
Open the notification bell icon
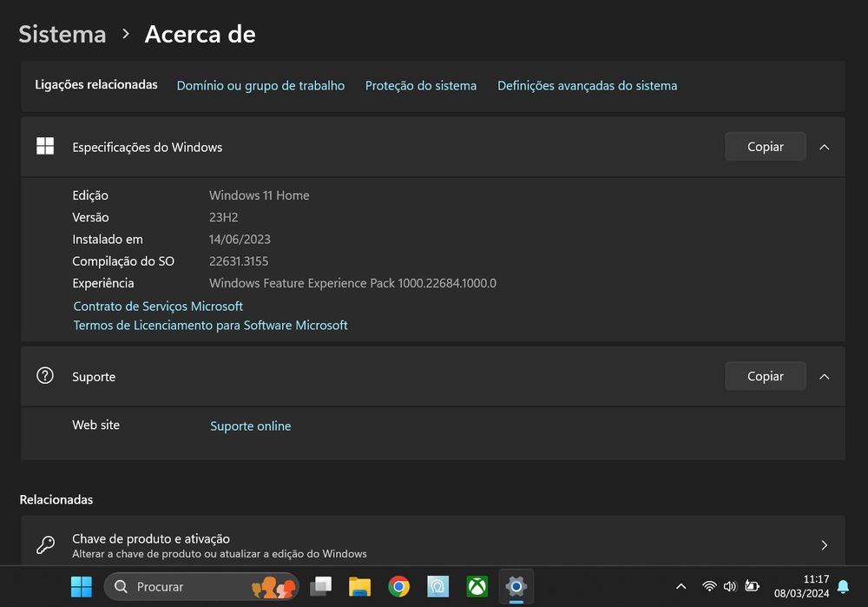[843, 586]
